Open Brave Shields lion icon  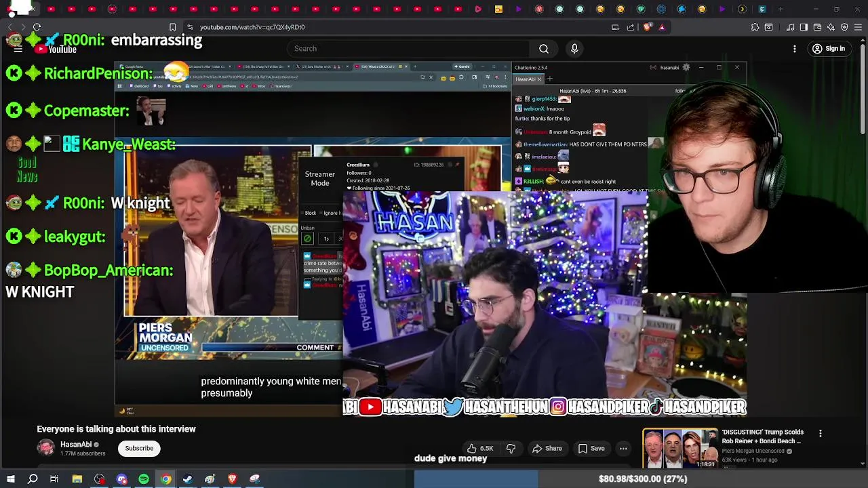click(x=647, y=27)
